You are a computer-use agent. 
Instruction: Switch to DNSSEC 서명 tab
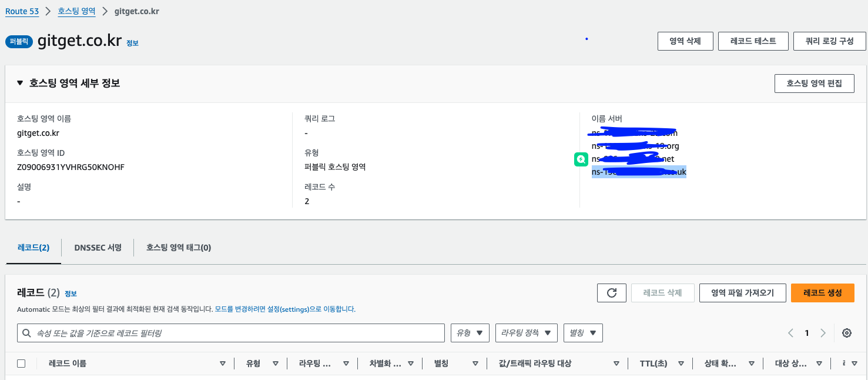[98, 248]
